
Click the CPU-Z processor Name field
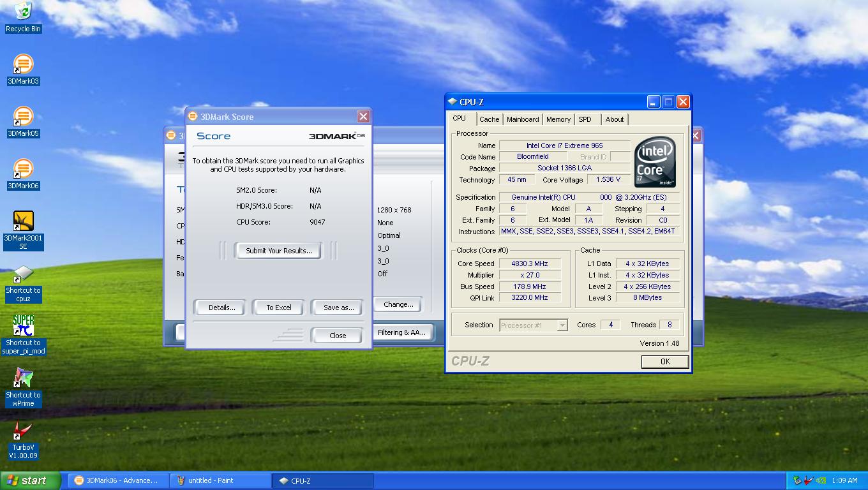click(x=564, y=145)
